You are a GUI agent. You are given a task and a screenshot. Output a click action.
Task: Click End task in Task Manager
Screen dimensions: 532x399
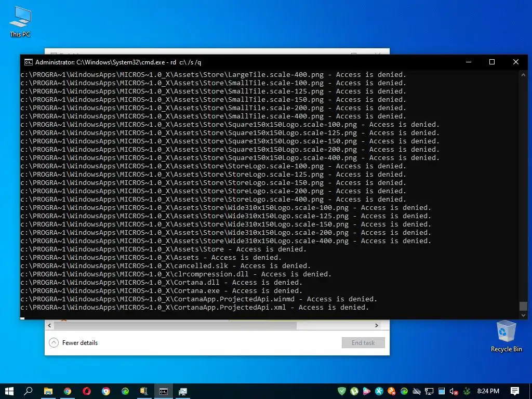tap(363, 343)
